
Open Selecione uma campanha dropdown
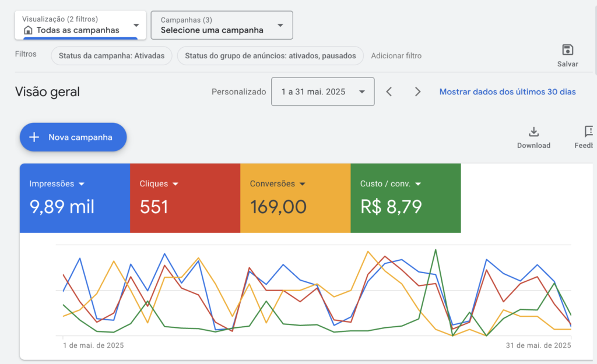click(222, 25)
